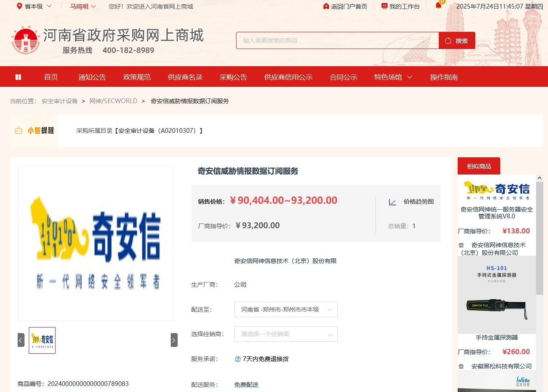Image resolution: width=548 pixels, height=392 pixels.
Task: Click the 我的工作台 workbench icon
Action: tap(384, 6)
